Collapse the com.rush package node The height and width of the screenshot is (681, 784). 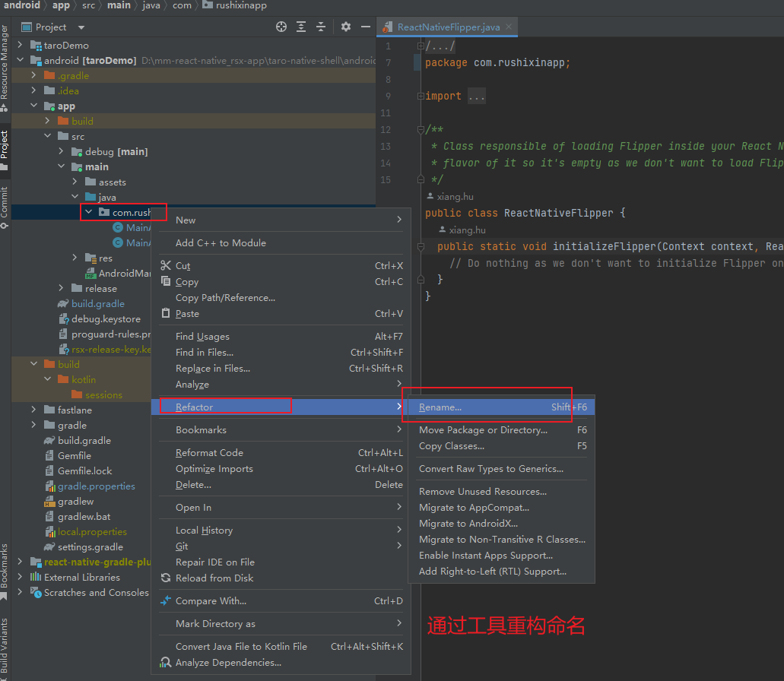[88, 212]
